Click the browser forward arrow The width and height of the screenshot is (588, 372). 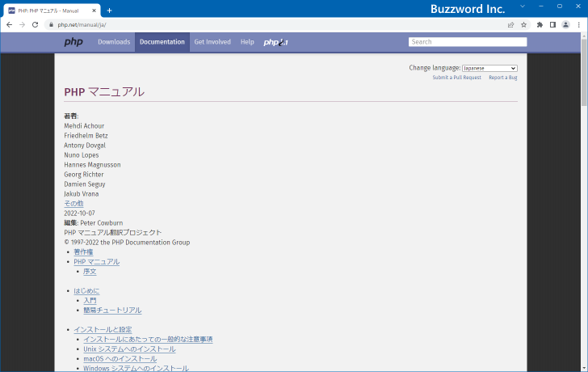click(22, 25)
